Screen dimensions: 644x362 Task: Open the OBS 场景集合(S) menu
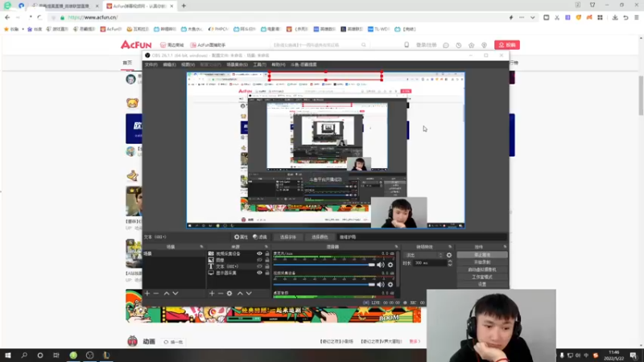coord(237,64)
